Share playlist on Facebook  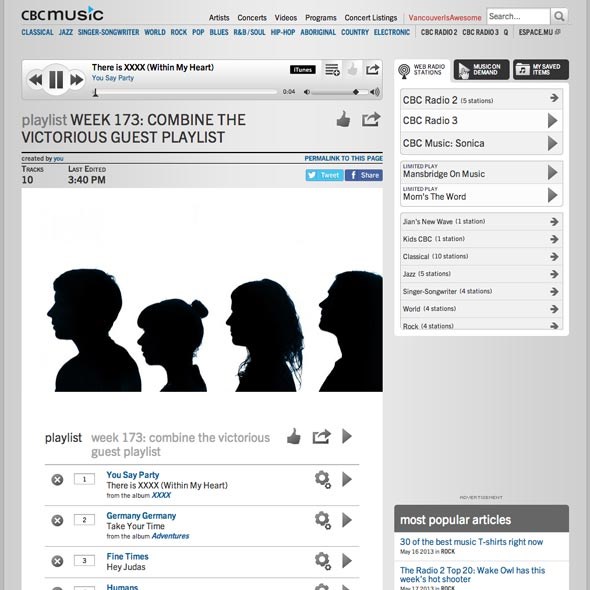[364, 175]
